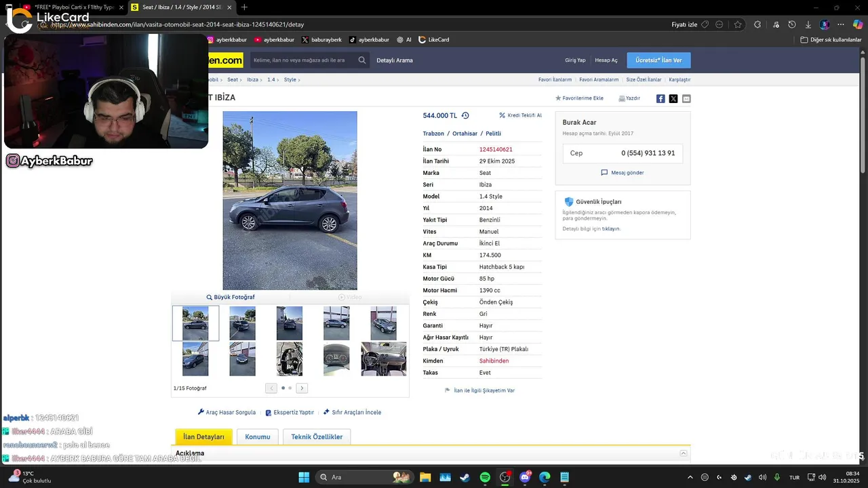Open Spotify from taskbar
Screen dimensions: 868x488
coord(485,477)
